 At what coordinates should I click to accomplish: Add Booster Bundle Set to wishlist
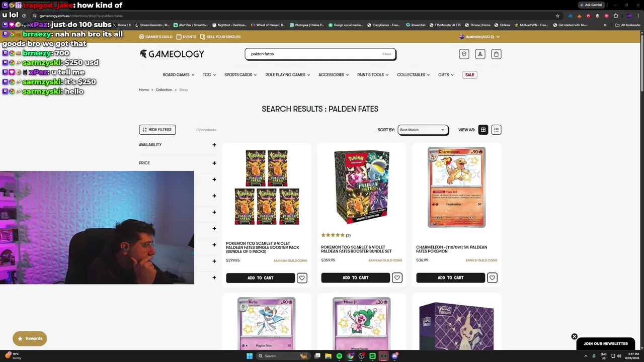click(397, 278)
